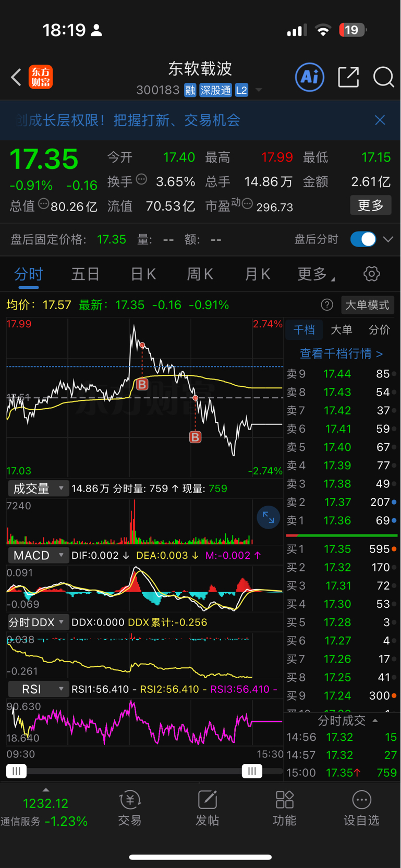Enable 大单模式 button
The height and width of the screenshot is (868, 401).
(368, 305)
